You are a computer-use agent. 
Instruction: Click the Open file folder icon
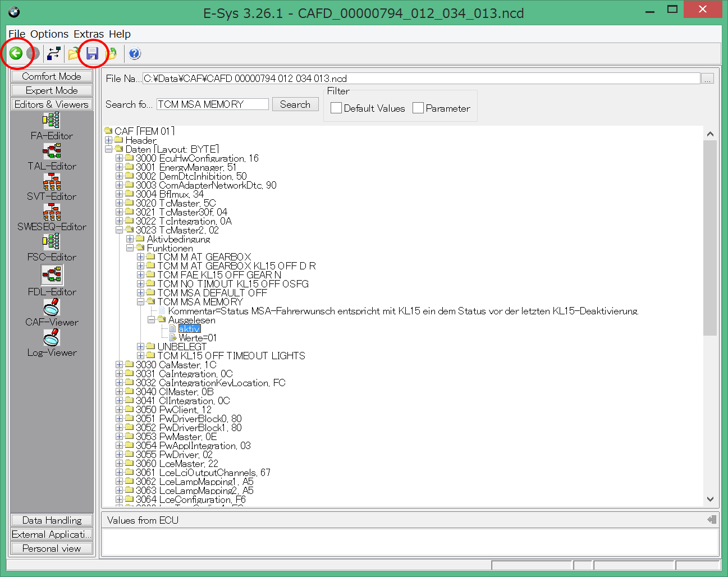point(74,53)
